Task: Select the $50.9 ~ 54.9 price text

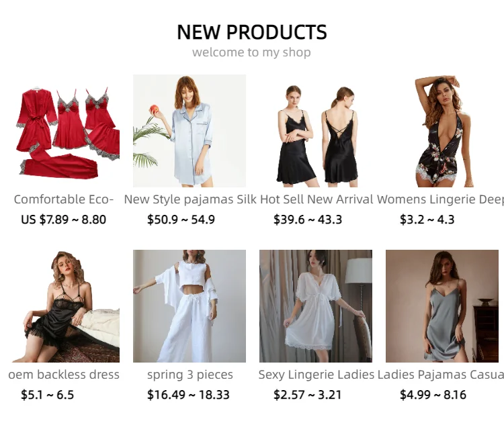Action: [181, 220]
